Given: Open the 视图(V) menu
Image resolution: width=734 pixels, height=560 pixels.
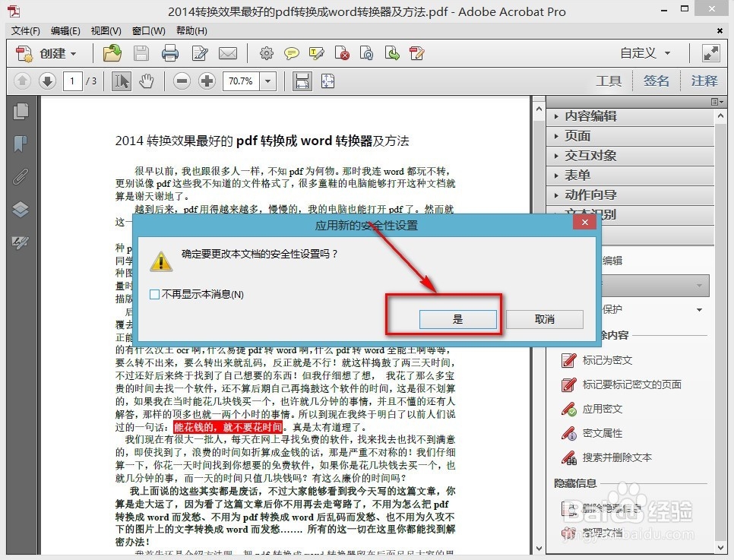Looking at the screenshot, I should coord(106,31).
